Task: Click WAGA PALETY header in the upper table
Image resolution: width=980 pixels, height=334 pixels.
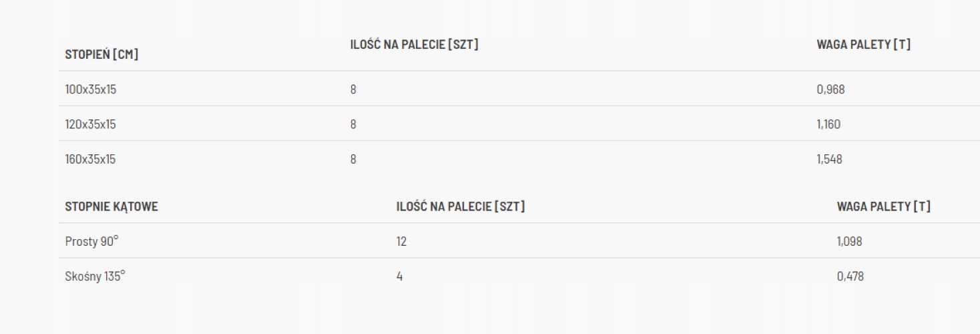Action: pyautogui.click(x=863, y=45)
